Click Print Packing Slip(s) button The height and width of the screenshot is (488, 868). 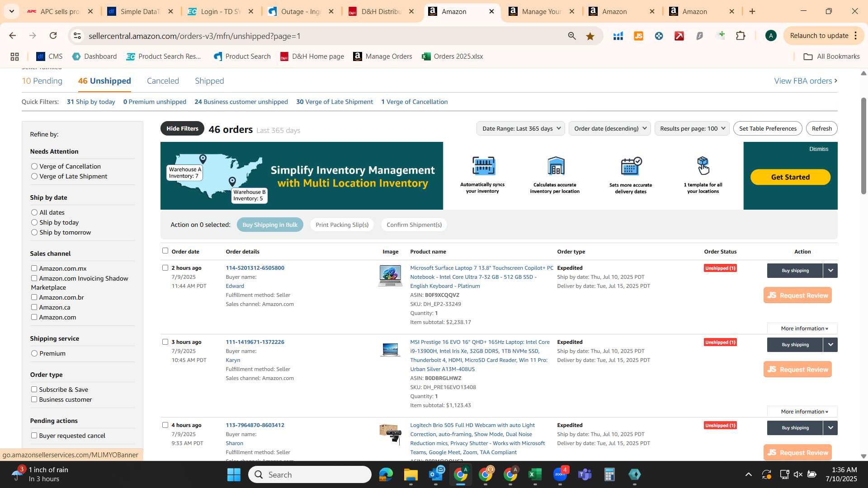pyautogui.click(x=342, y=225)
